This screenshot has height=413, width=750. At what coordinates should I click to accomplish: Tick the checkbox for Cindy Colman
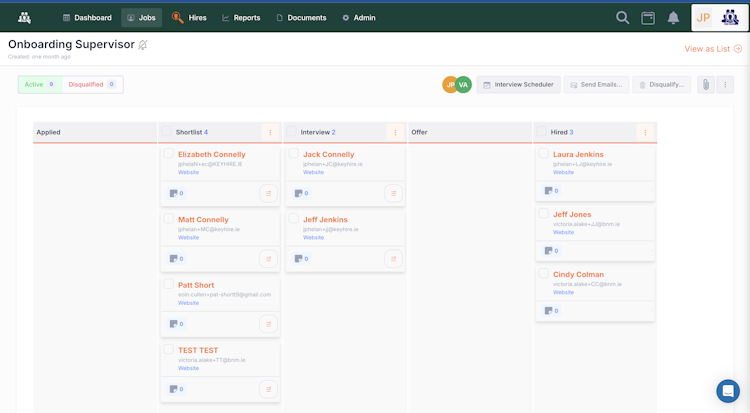[x=543, y=273]
